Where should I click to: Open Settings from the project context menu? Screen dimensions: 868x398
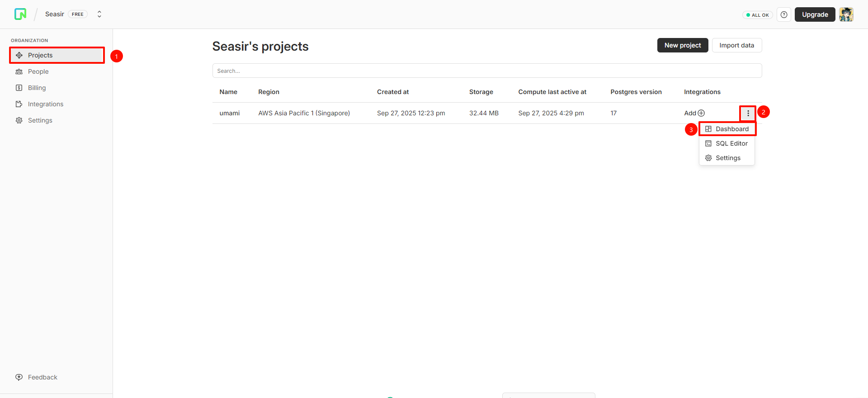(x=727, y=158)
